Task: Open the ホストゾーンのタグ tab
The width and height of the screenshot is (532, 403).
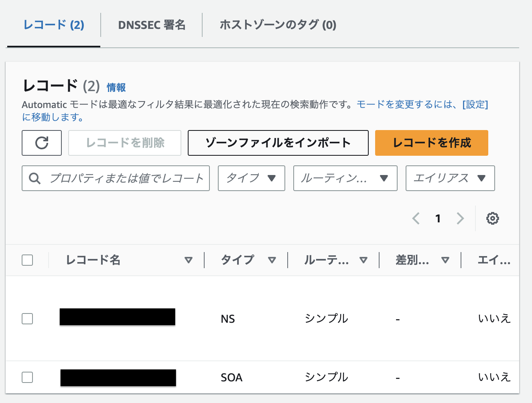Action: (x=278, y=25)
